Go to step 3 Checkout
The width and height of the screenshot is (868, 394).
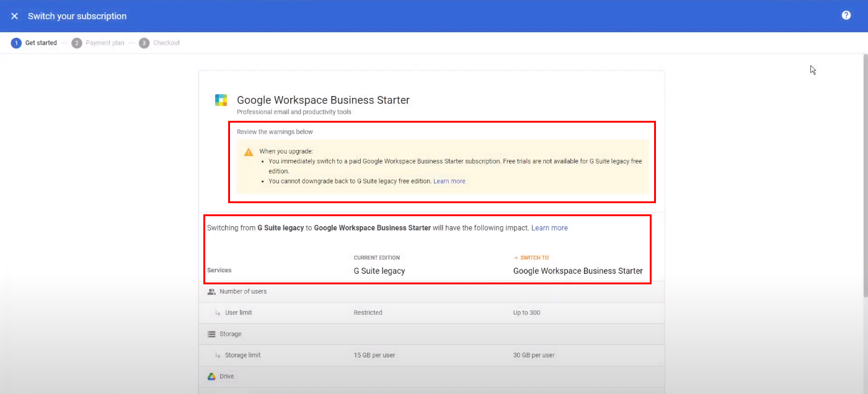coord(159,43)
